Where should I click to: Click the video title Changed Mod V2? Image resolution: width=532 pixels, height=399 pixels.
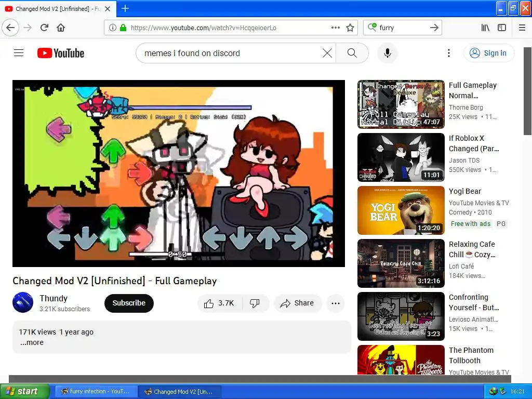115,281
